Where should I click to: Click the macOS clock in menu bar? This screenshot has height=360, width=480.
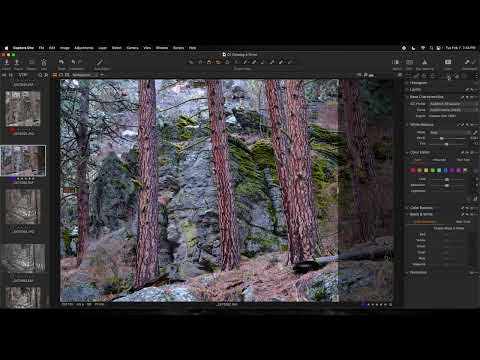click(461, 48)
